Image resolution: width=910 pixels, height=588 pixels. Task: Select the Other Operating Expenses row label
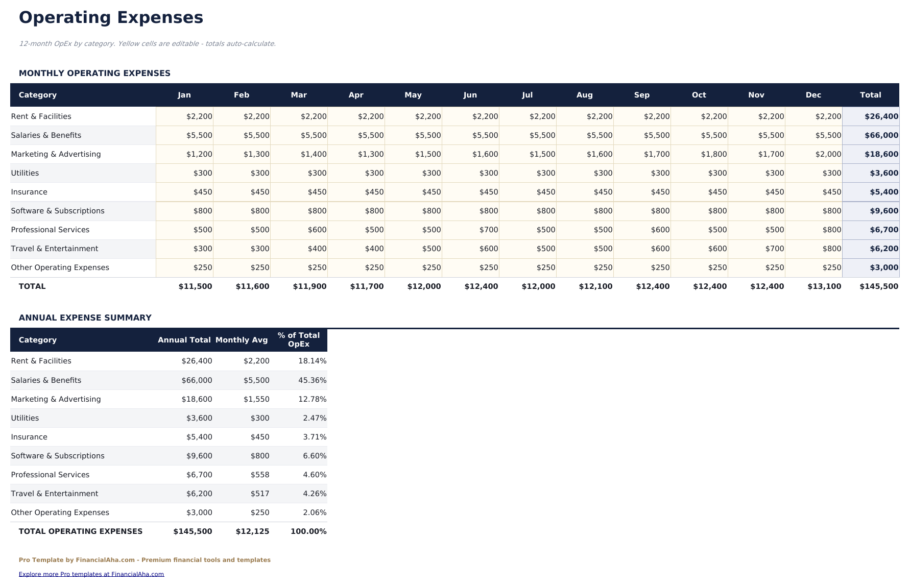60,267
